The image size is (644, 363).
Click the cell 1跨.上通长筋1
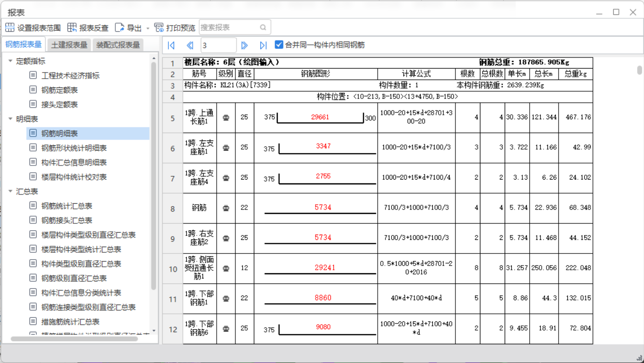pos(200,117)
